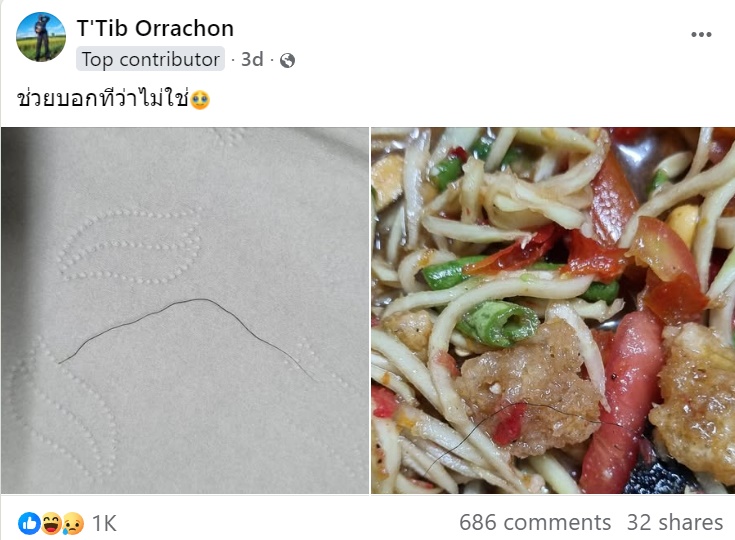The image size is (735, 540).
Task: Open the three-dots post options menu
Action: tap(701, 34)
